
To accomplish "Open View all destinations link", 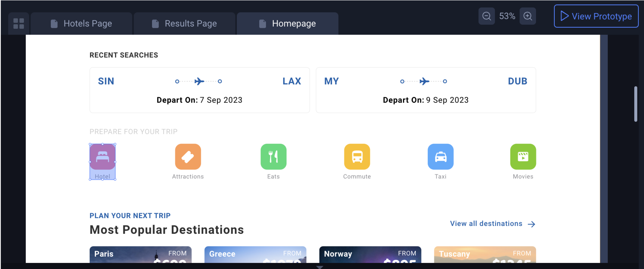I will [x=486, y=224].
